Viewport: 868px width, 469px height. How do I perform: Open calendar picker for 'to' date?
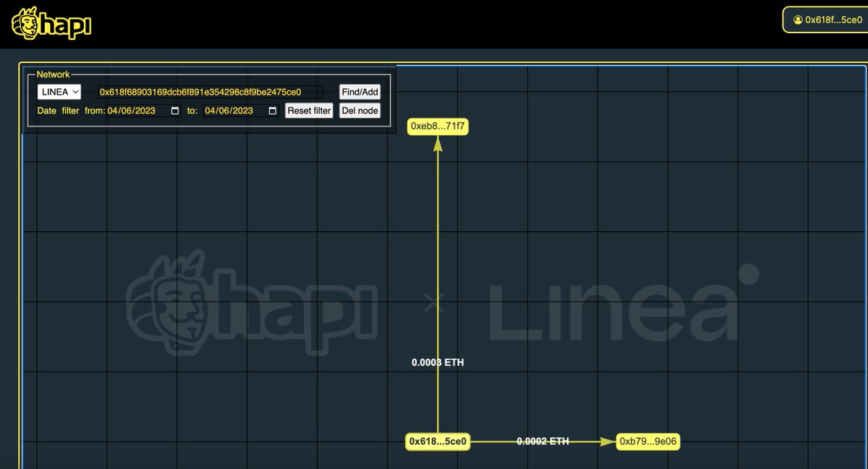click(x=273, y=111)
